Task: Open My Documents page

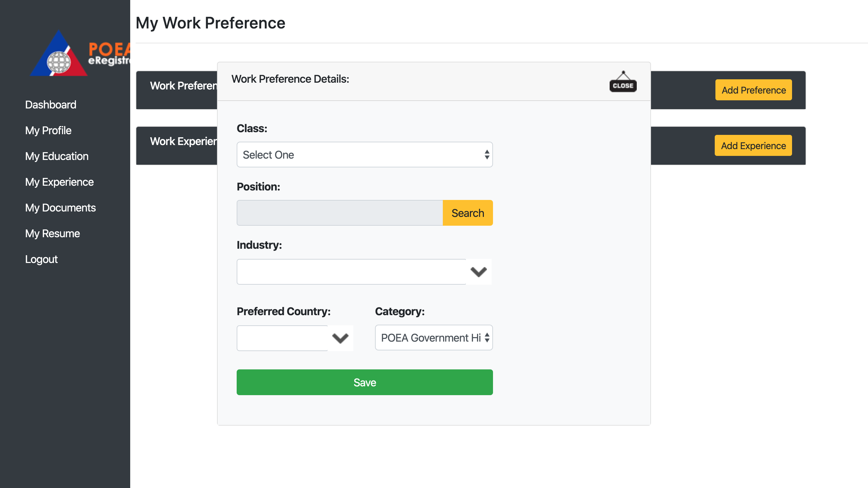Action: [60, 208]
